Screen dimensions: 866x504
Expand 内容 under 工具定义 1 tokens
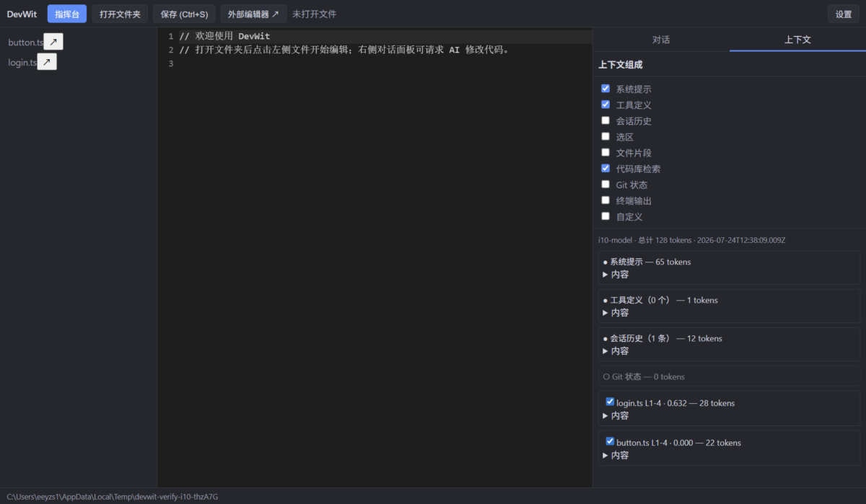(616, 313)
